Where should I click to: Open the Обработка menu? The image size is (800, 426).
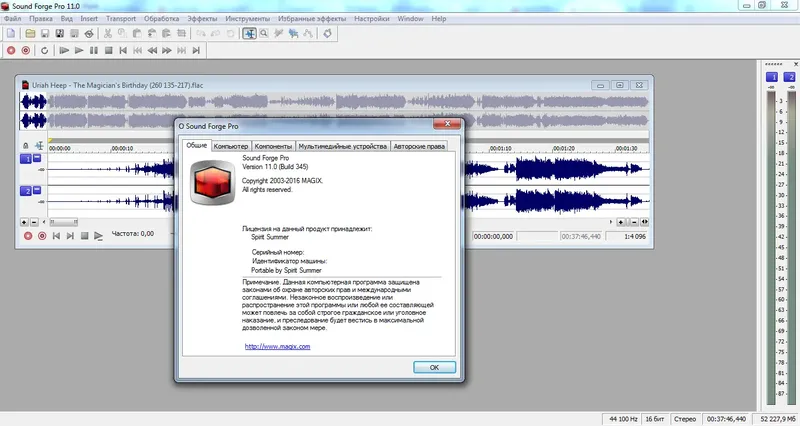161,19
